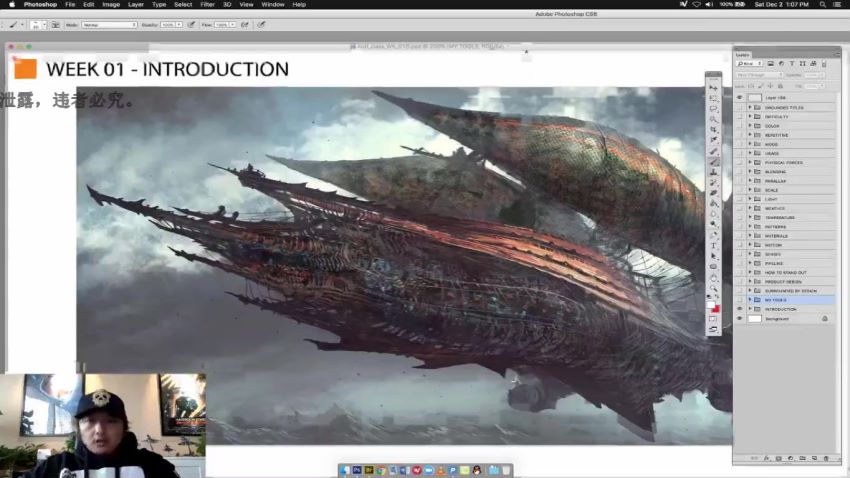Select the Path Selection tool
This screenshot has height=478, width=850.
pyautogui.click(x=713, y=256)
